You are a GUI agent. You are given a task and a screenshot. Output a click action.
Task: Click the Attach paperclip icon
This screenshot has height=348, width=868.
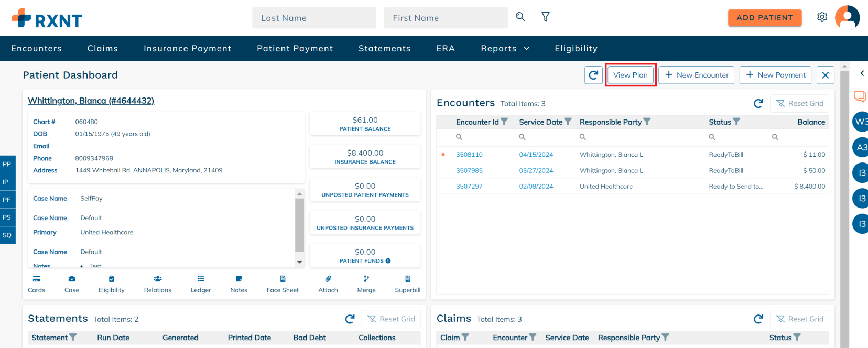[328, 279]
